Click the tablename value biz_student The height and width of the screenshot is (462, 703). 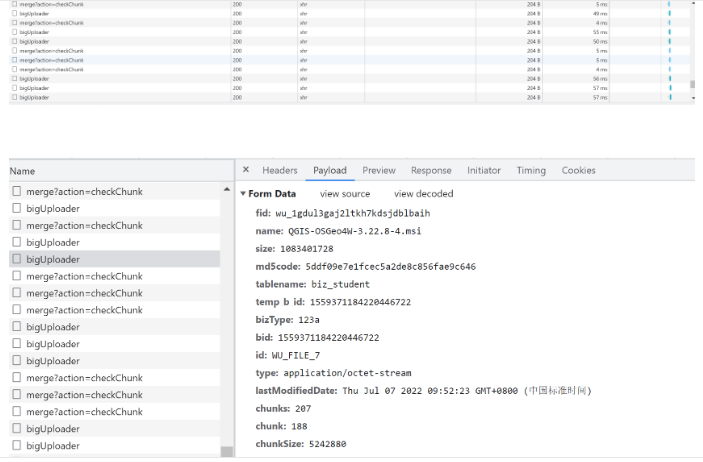coord(341,284)
